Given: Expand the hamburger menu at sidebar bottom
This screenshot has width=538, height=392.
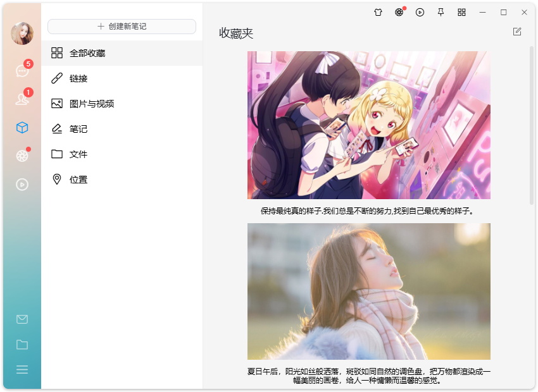Looking at the screenshot, I should pos(22,370).
